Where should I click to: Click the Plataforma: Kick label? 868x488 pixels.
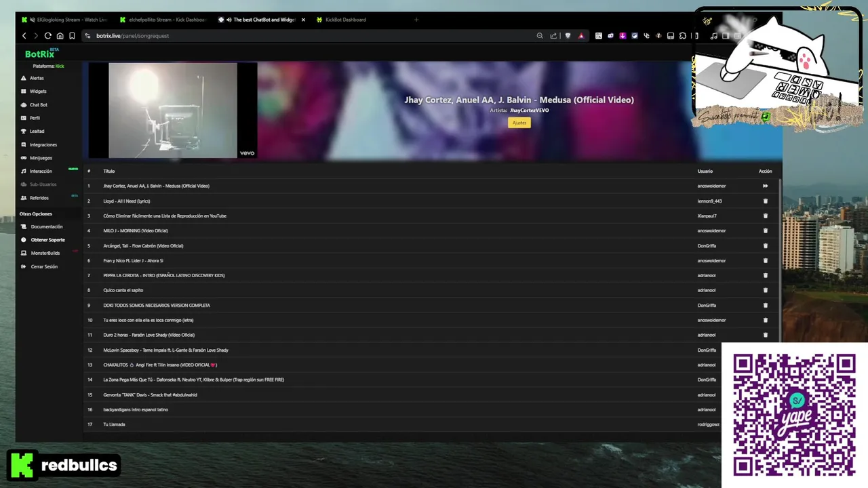(48, 66)
